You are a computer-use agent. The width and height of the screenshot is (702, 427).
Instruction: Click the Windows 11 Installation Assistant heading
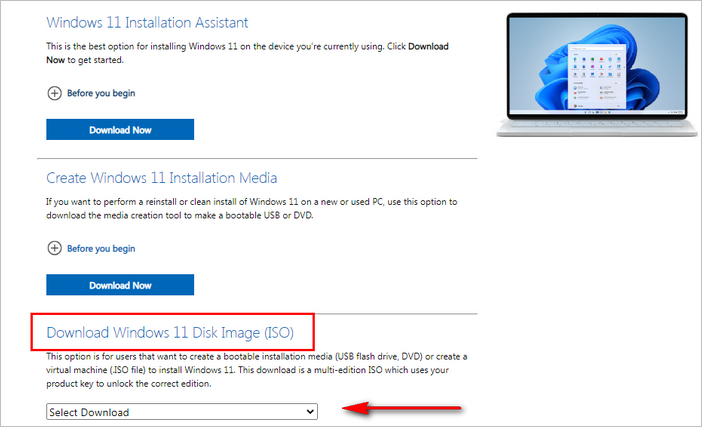pos(147,22)
